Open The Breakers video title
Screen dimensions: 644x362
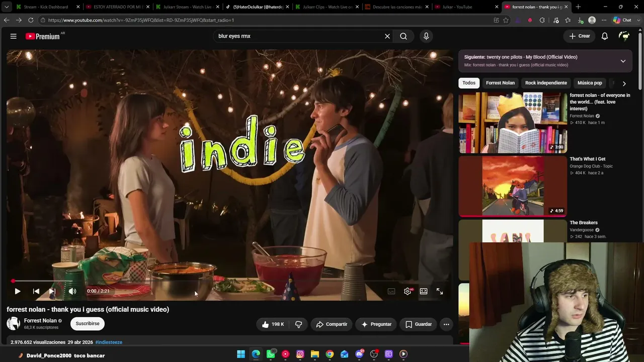coord(584,223)
